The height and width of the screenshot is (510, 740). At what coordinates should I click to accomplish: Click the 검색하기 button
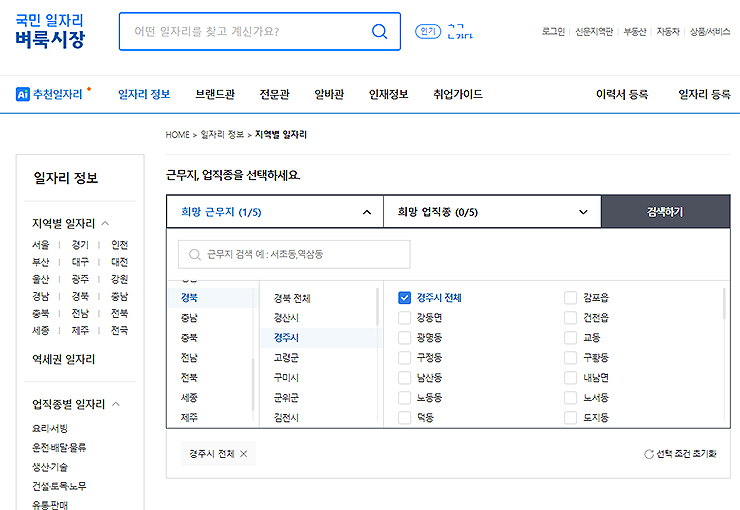[x=665, y=212]
